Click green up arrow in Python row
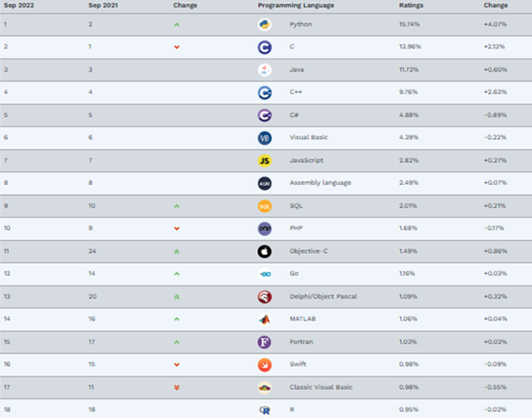This screenshot has height=418, width=532. [177, 24]
